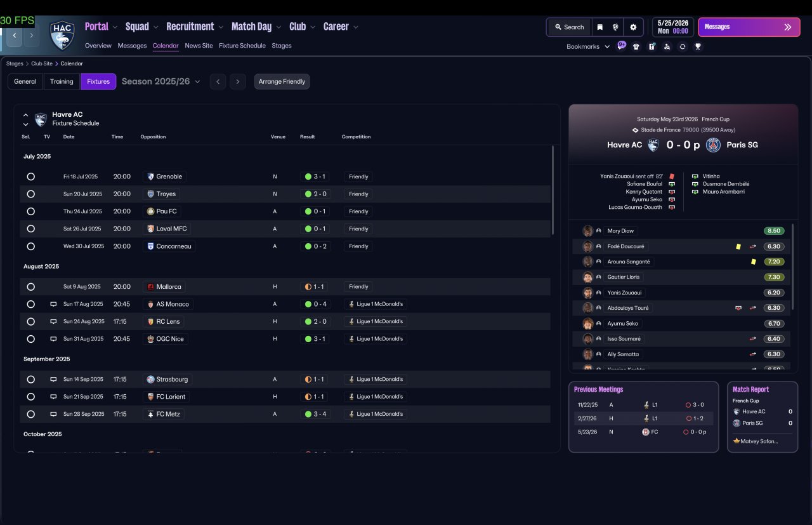
Task: Click Mory Diaw's 8.50 rating badge
Action: (x=774, y=231)
